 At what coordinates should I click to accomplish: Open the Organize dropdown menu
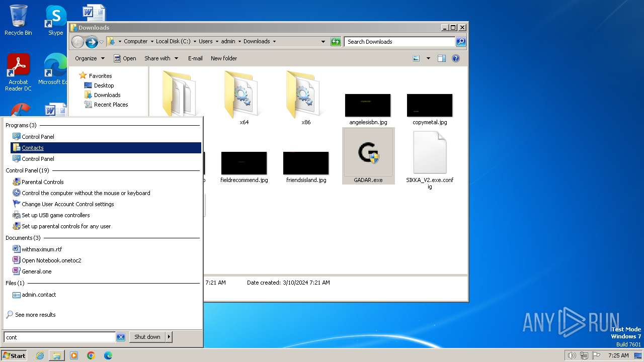click(90, 58)
